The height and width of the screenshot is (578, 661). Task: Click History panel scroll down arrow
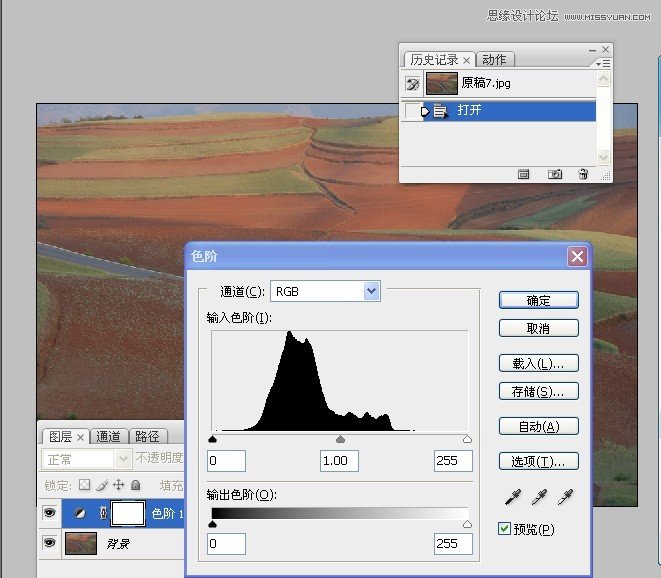(x=603, y=158)
